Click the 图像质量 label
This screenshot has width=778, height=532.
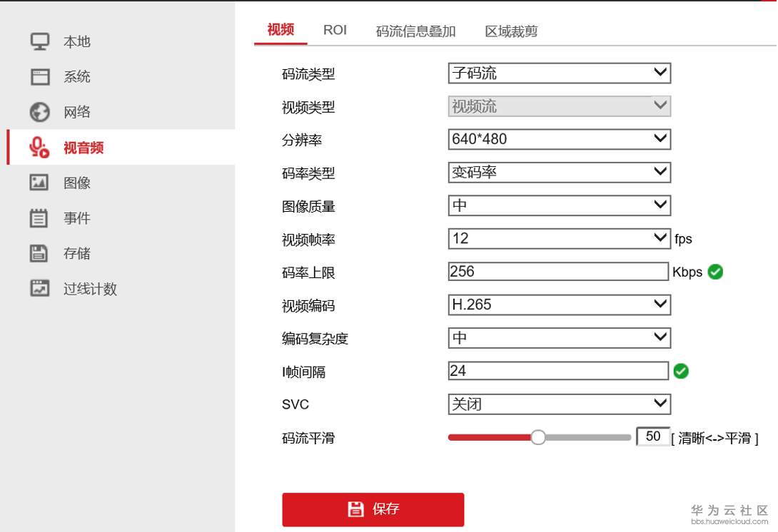308,207
